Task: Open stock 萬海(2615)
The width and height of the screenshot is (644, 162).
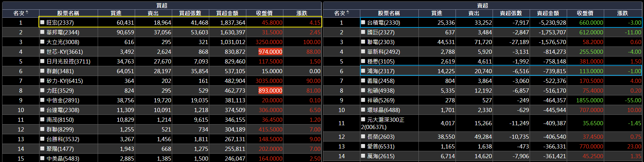Action: click(x=381, y=156)
